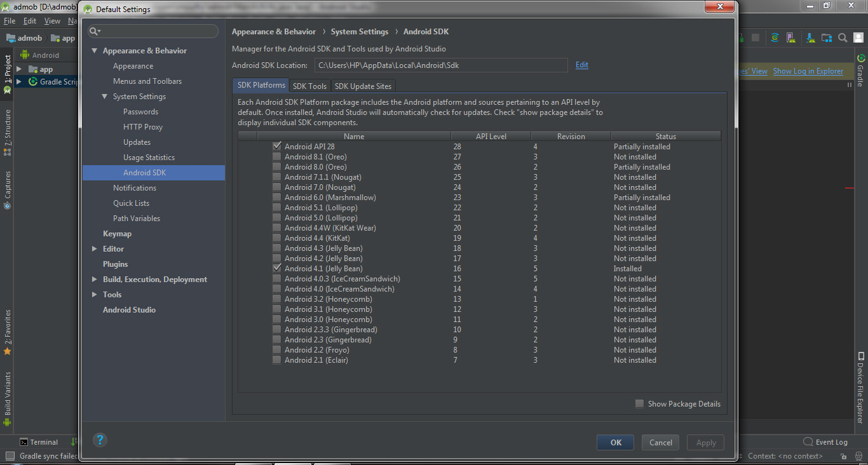Uncheck the Android 4.1 (Jelly Bean) checkbox
The width and height of the screenshot is (868, 465).
point(276,268)
